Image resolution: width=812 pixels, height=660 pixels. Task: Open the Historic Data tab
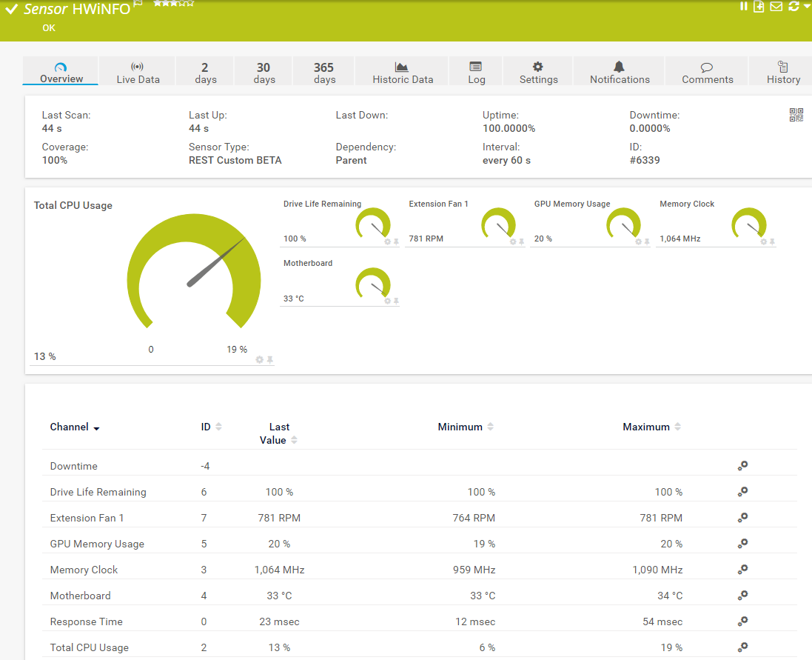[x=402, y=72]
